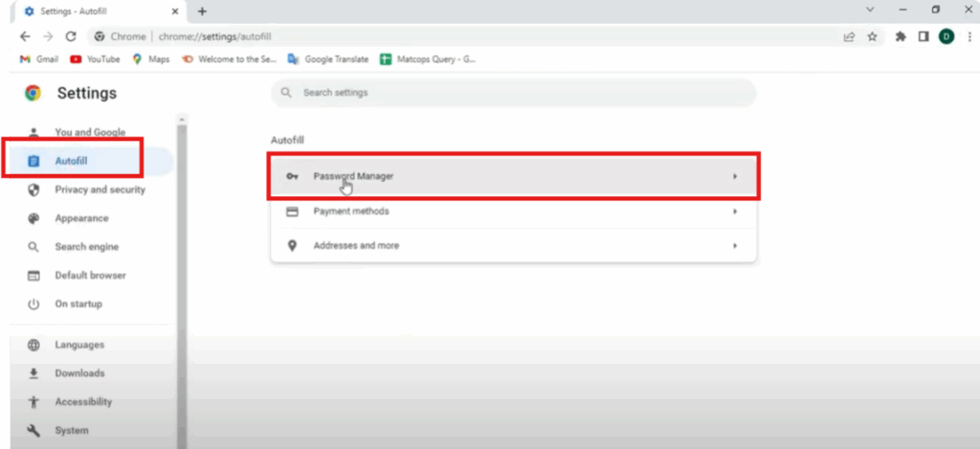Click the location pin icon for Addresses
This screenshot has width=980, height=449.
pyautogui.click(x=292, y=246)
